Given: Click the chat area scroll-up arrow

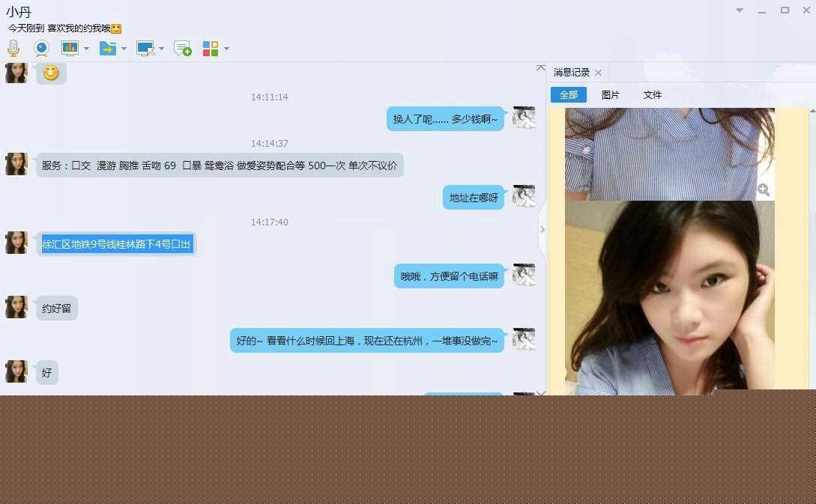Looking at the screenshot, I should click(541, 67).
